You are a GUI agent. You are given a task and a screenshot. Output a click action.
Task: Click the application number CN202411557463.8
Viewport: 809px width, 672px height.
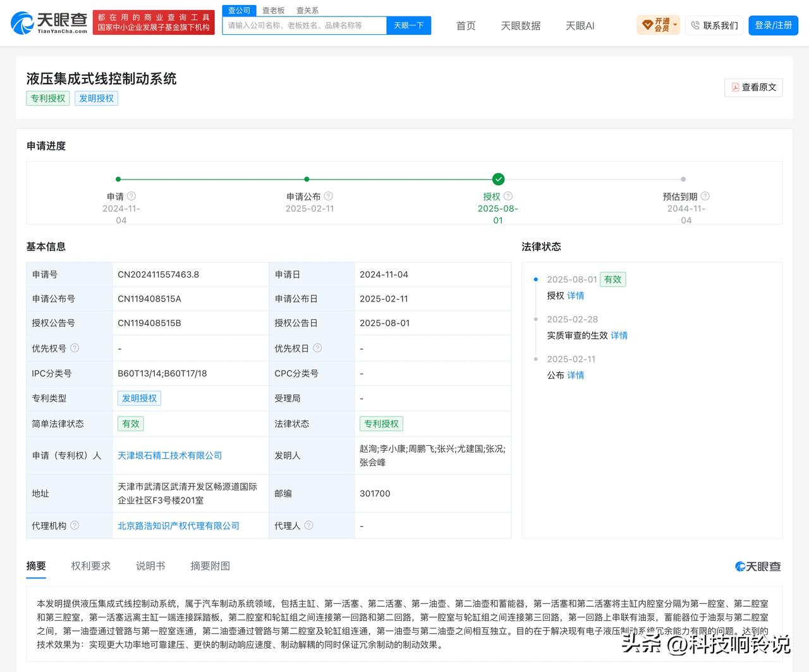click(x=158, y=274)
